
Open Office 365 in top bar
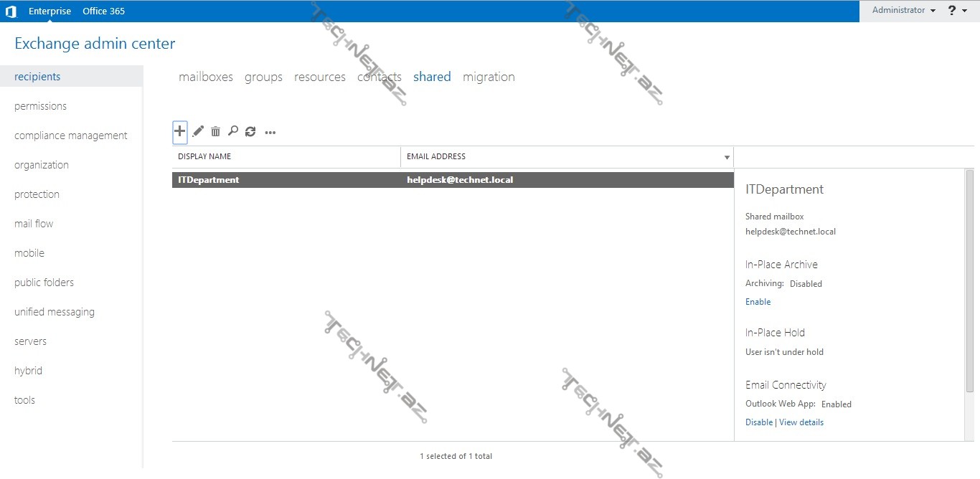104,11
